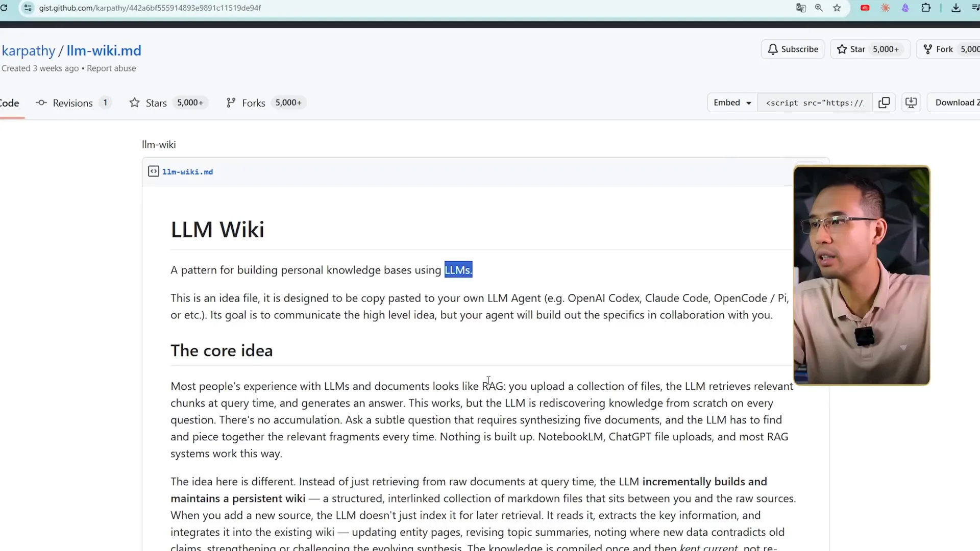Open the browser media control icon
The height and width of the screenshot is (551, 980).
tap(975, 8)
